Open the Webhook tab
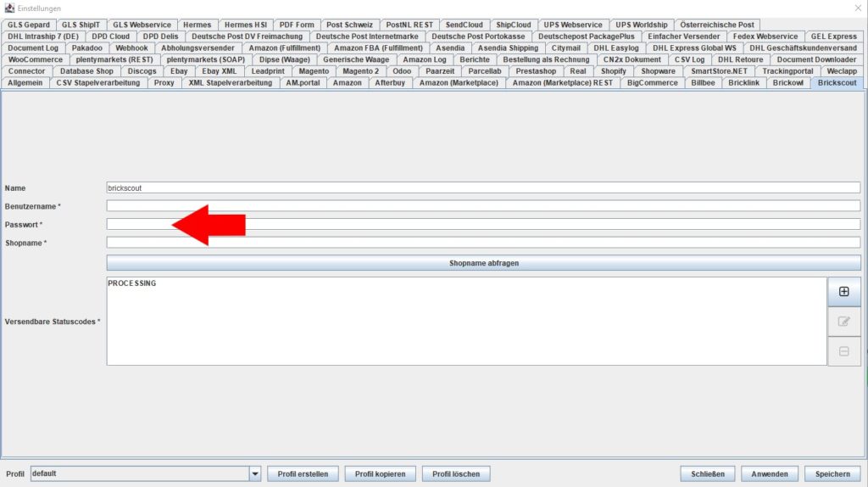The height and width of the screenshot is (487, 868). 131,48
